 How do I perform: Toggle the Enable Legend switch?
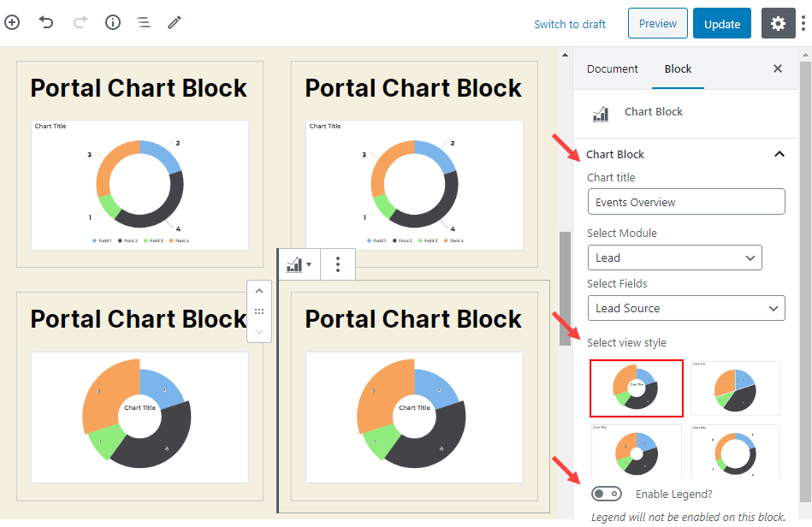607,494
